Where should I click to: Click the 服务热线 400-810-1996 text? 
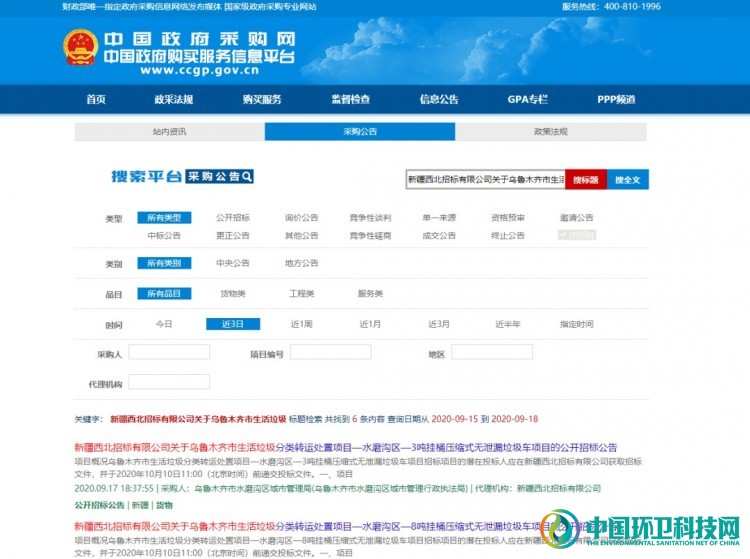pyautogui.click(x=611, y=7)
